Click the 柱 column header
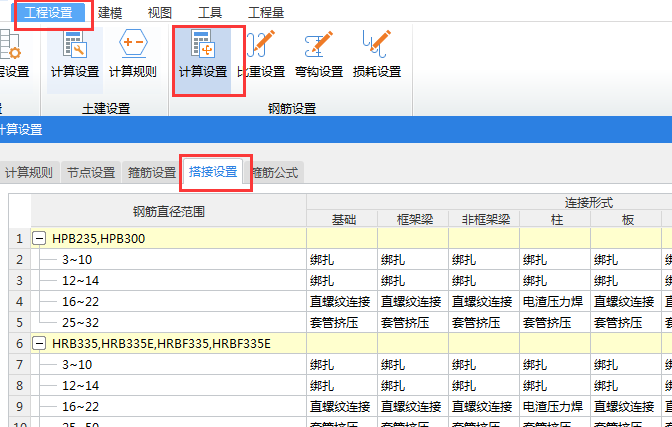Image resolution: width=672 pixels, height=427 pixels. point(555,219)
